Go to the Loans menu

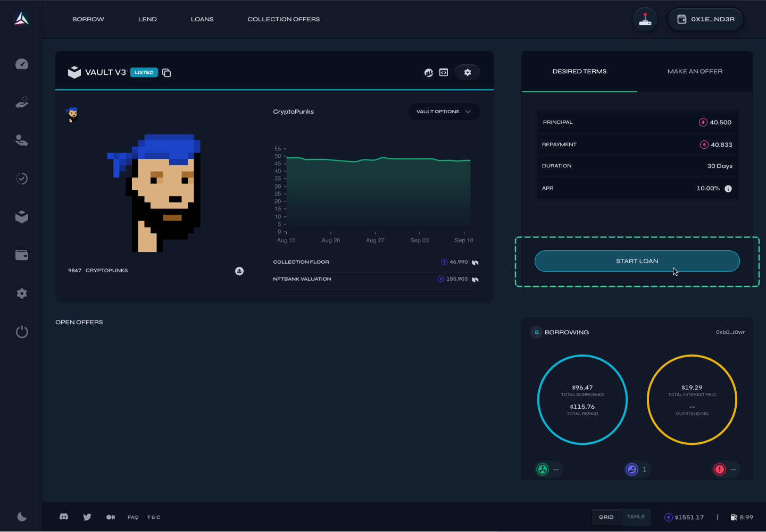point(202,19)
